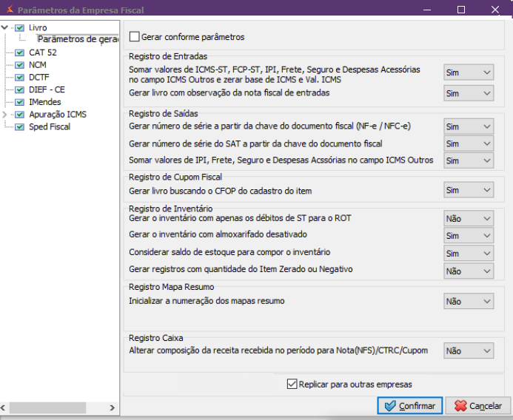Image resolution: width=513 pixels, height=420 pixels.
Task: Toggle the DIEF - CE checkbox
Action: [x=20, y=90]
